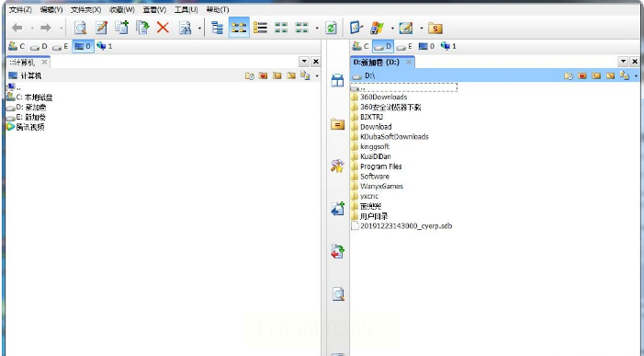This screenshot has height=356, width=644.
Task: Open the forward history dropdown arrow
Action: click(61, 29)
